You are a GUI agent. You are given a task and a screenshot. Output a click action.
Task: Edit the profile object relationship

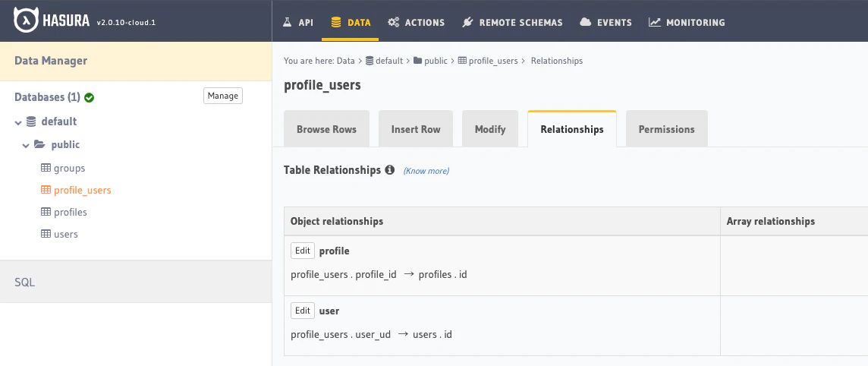click(303, 251)
